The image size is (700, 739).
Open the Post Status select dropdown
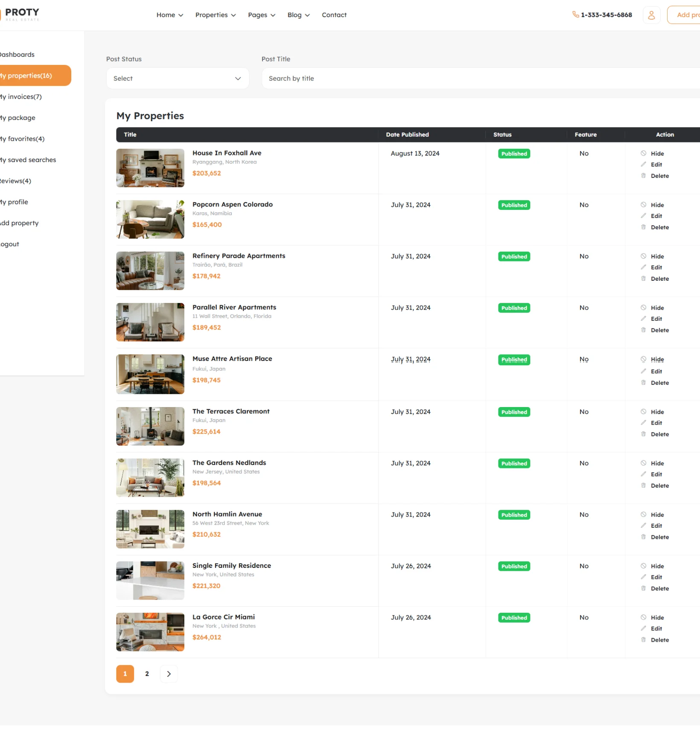pyautogui.click(x=177, y=79)
